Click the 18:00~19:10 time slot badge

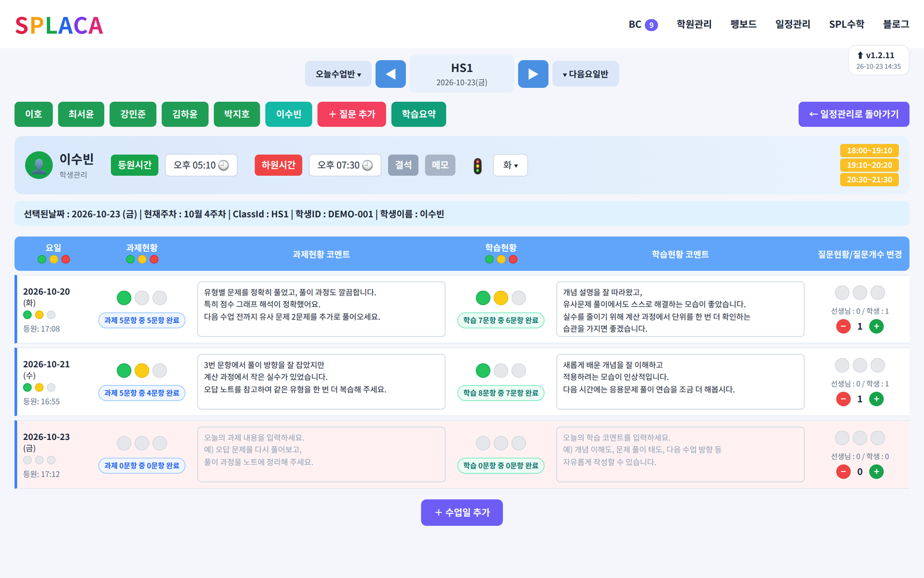tap(869, 150)
